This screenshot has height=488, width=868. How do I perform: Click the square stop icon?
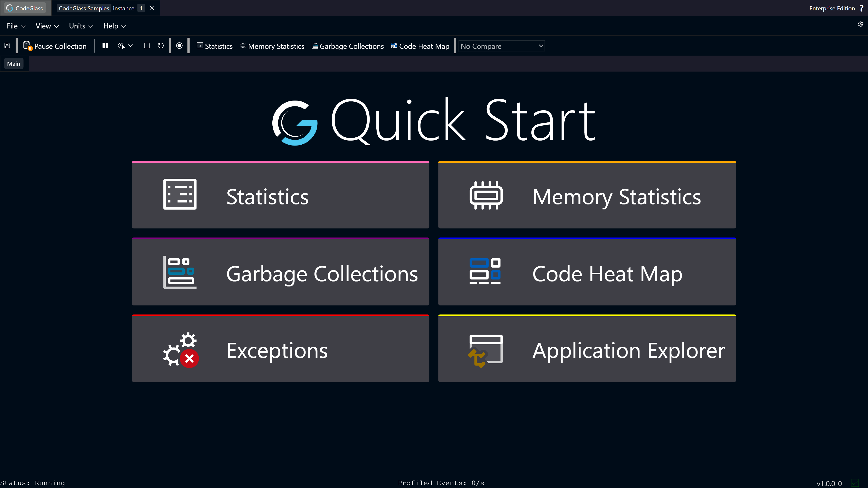pyautogui.click(x=146, y=45)
